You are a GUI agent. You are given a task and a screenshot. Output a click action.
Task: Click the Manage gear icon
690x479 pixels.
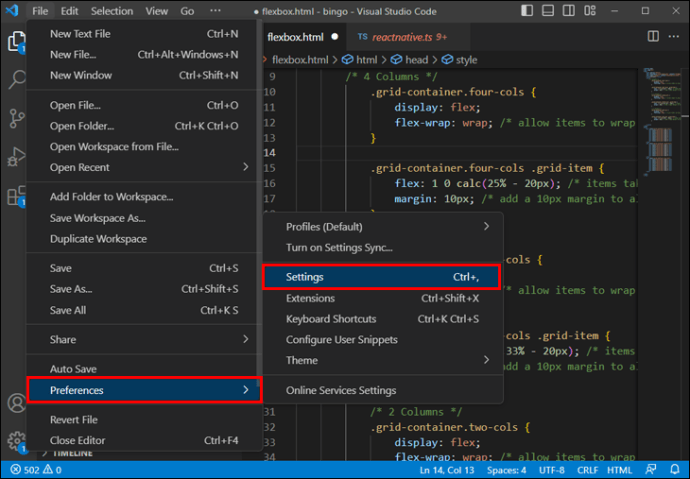(15, 441)
